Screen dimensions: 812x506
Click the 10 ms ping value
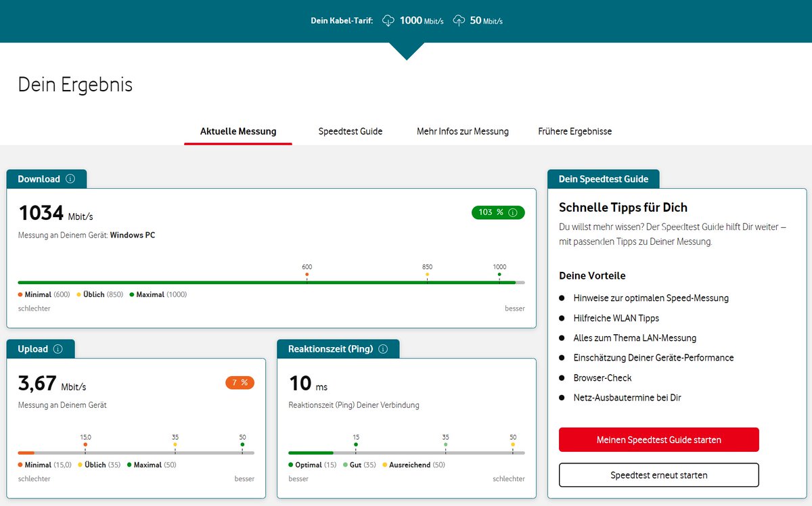pos(308,384)
